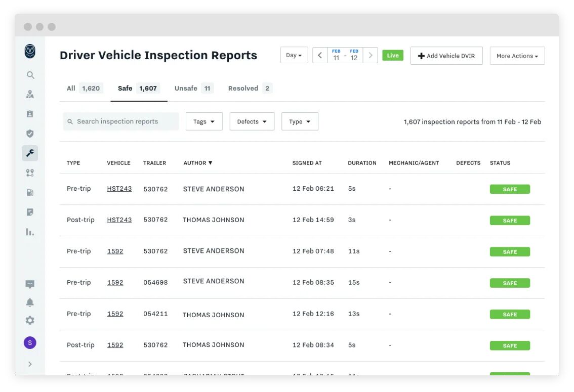Viewport: 574px width, 392px height.
Task: Select the 12 Feb 06:21 signed time
Action: (x=313, y=189)
